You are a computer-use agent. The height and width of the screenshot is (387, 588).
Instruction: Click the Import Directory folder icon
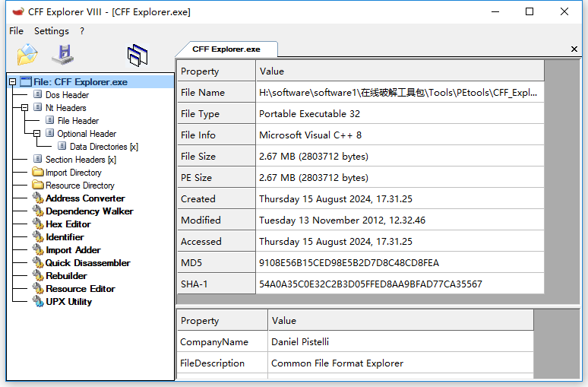(38, 172)
